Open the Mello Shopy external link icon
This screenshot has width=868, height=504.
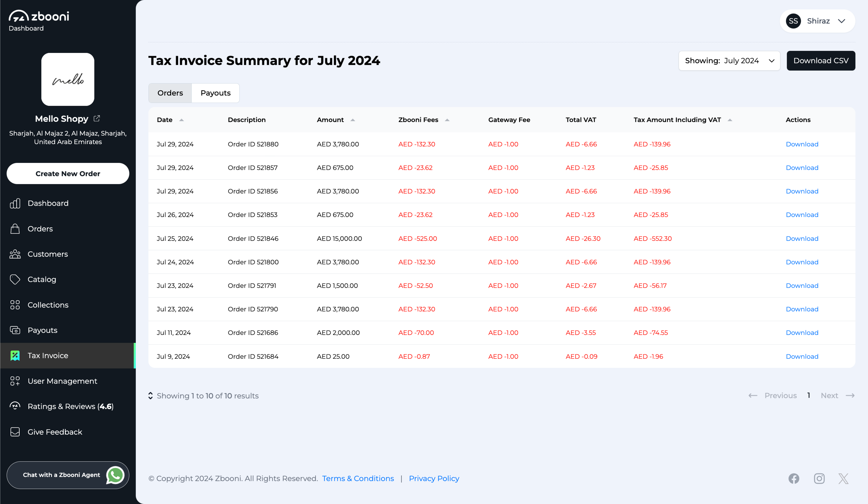click(97, 118)
